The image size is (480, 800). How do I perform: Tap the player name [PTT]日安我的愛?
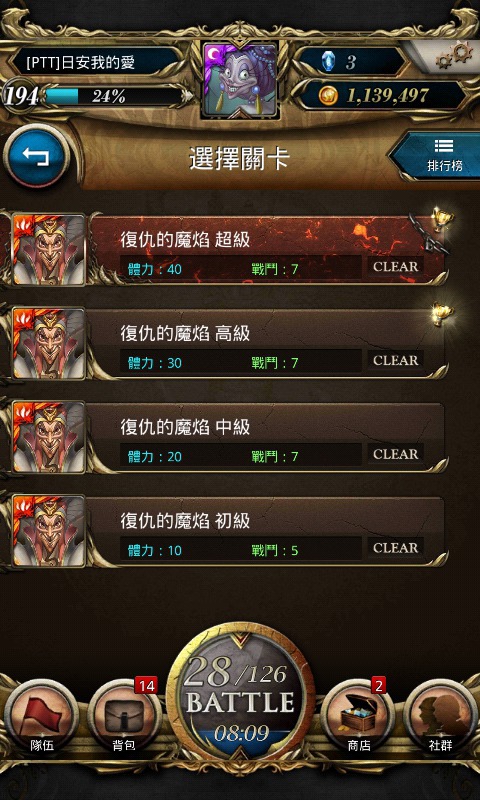(x=81, y=63)
